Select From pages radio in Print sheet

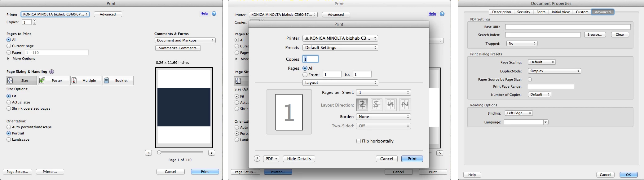305,75
